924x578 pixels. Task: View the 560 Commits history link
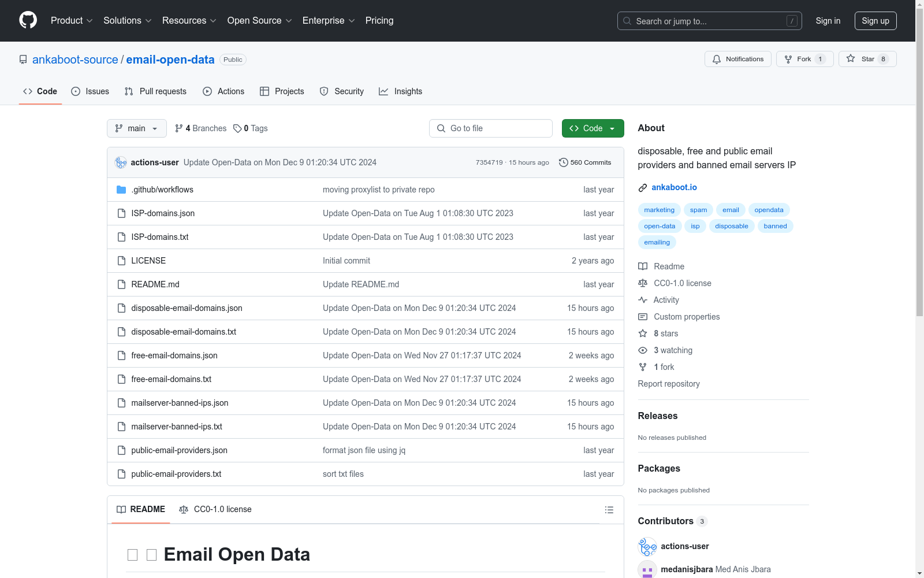pos(585,162)
